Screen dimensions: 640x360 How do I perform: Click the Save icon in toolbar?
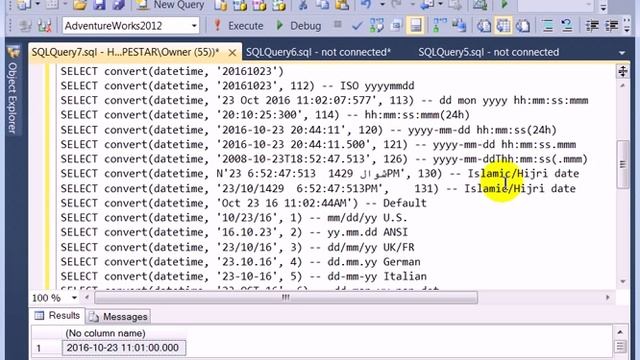click(x=99, y=5)
